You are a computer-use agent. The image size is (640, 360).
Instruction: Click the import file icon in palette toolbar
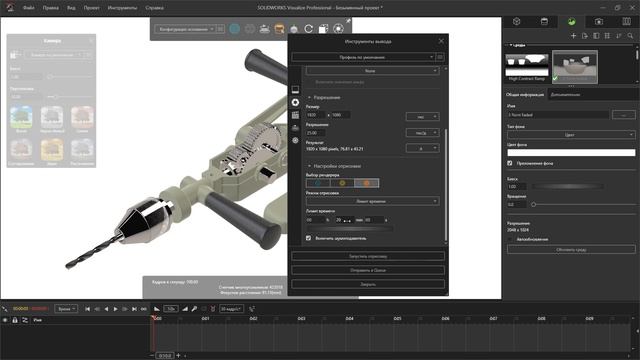tap(585, 36)
